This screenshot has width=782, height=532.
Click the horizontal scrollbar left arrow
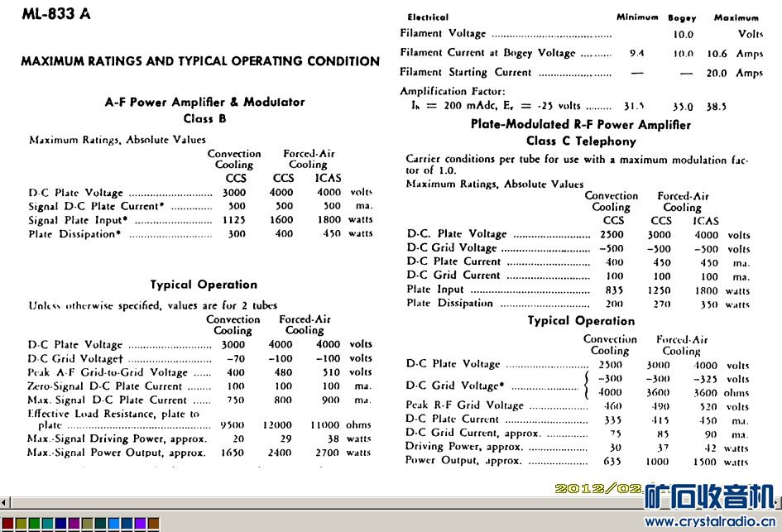pos(4,502)
